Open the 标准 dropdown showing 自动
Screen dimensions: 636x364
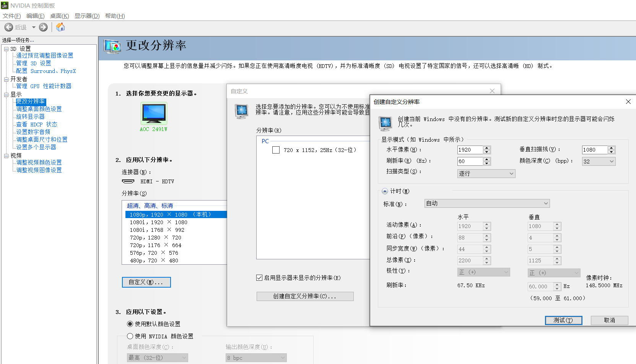[487, 203]
